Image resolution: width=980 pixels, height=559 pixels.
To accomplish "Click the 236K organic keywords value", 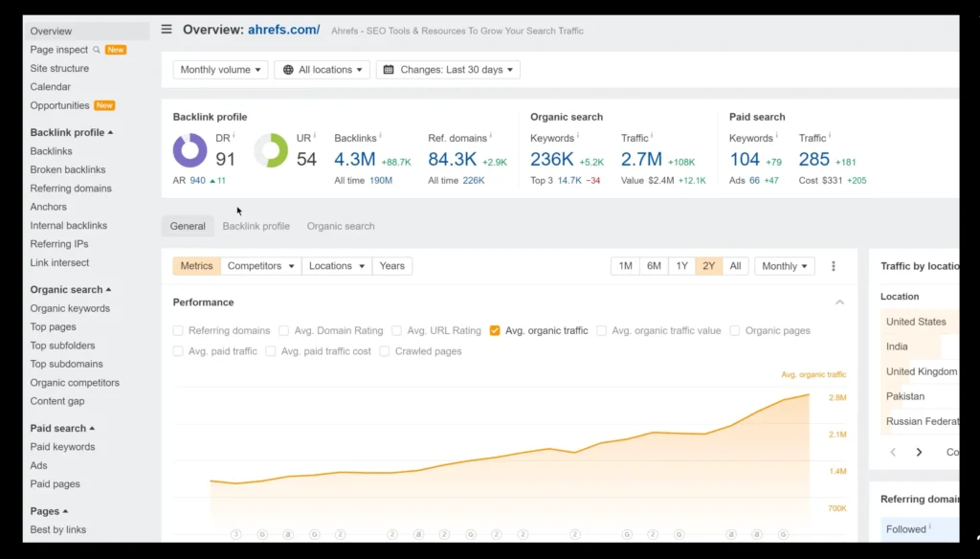I will point(552,160).
